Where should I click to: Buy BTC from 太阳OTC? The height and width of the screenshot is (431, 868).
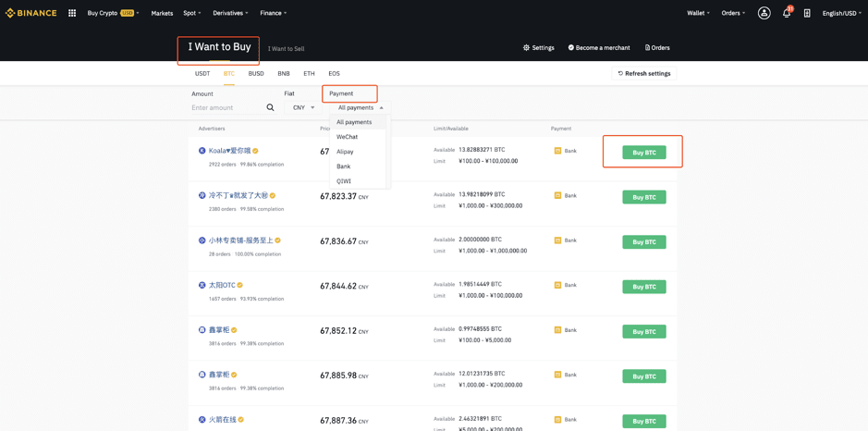(x=643, y=287)
